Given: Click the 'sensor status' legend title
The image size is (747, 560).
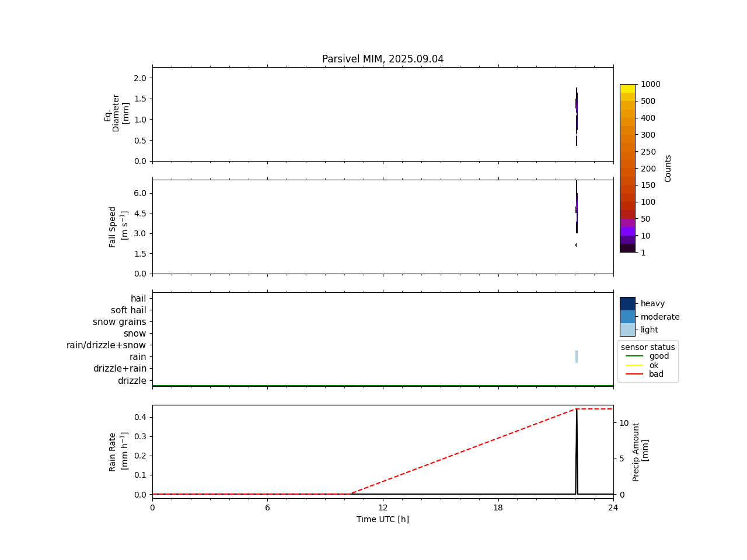Looking at the screenshot, I should [648, 347].
